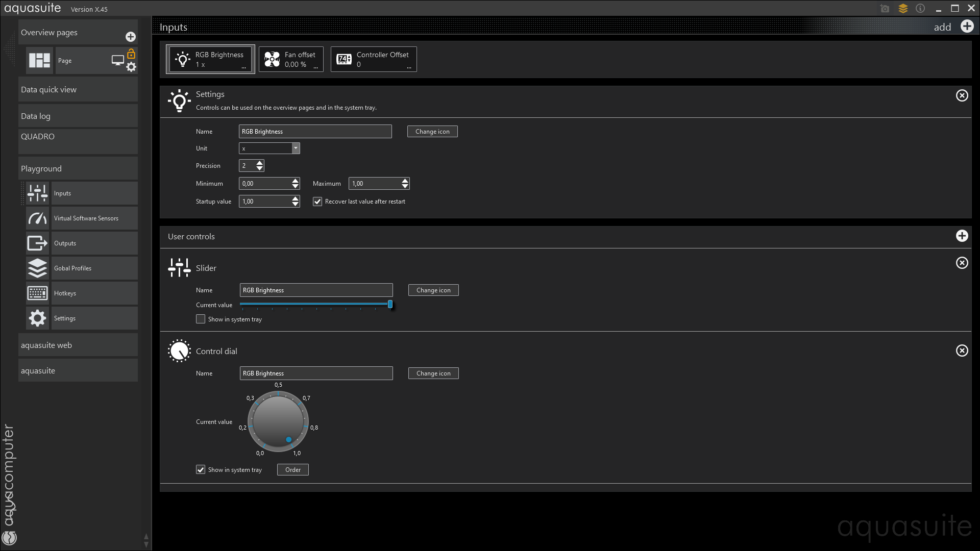Open the Outputs page
This screenshot has width=980, height=551.
(x=94, y=243)
